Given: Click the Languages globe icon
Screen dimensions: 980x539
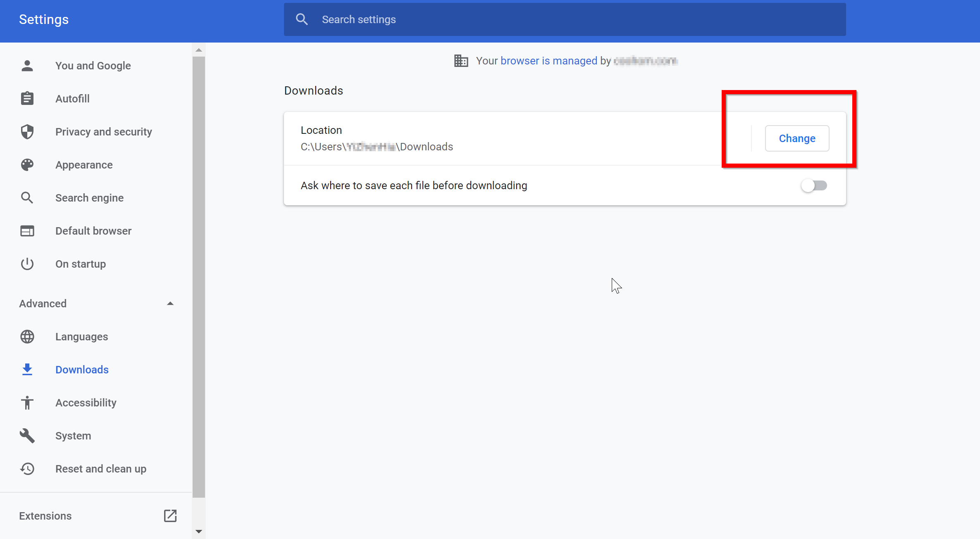Looking at the screenshot, I should pyautogui.click(x=27, y=337).
